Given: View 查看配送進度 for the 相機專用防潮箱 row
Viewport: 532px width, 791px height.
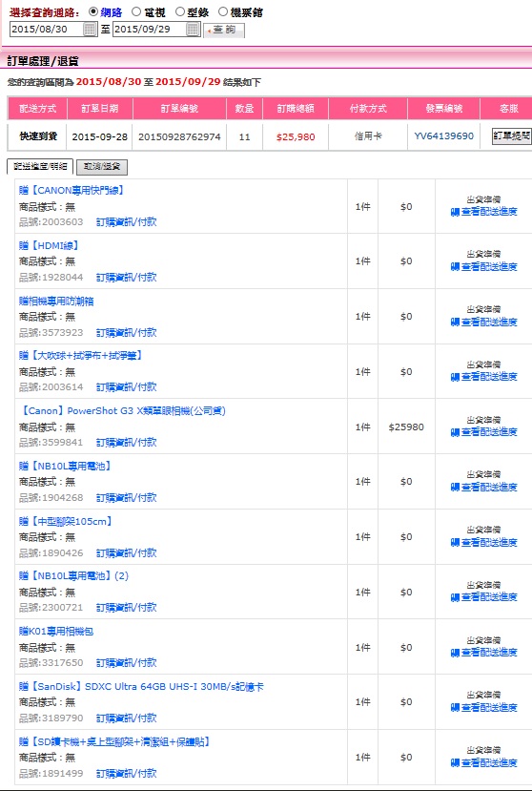Looking at the screenshot, I should coord(484,322).
